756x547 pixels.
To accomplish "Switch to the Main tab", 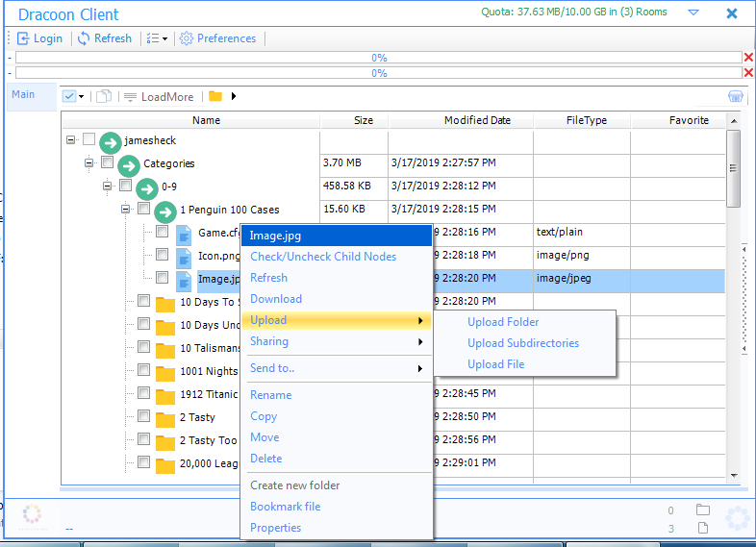I will tap(32, 97).
